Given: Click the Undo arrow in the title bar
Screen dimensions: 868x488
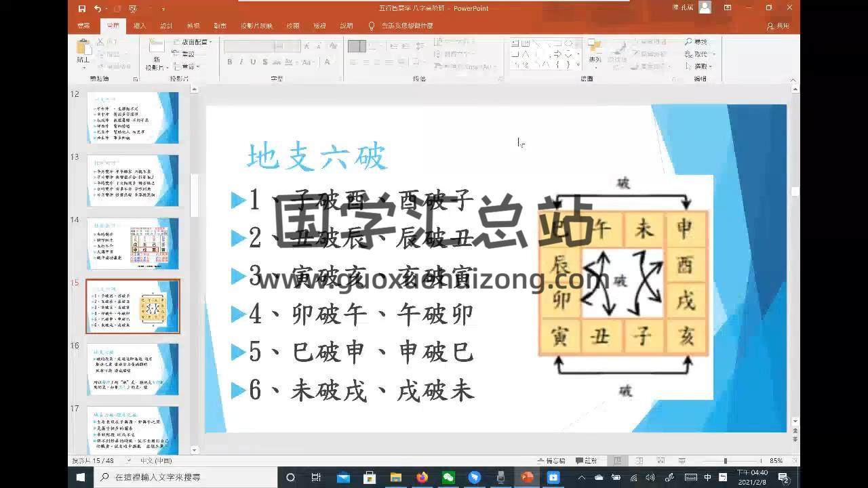Looking at the screenshot, I should (x=98, y=9).
